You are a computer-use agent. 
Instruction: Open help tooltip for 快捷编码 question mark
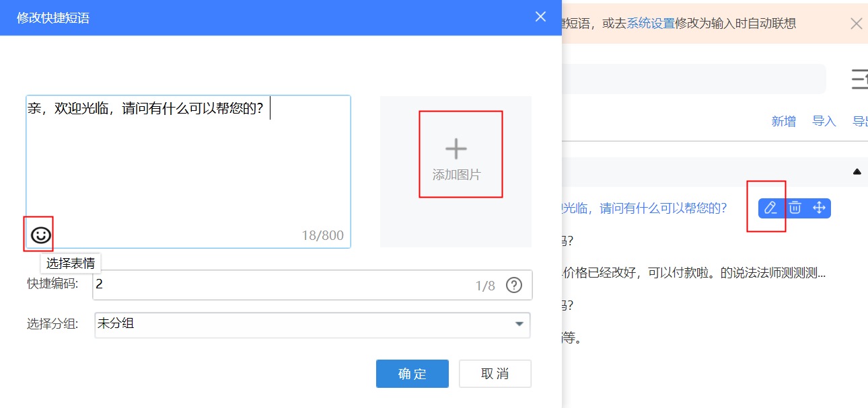(514, 285)
